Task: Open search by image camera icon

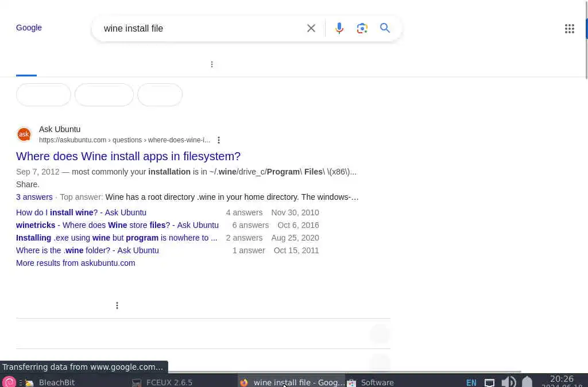Action: click(x=362, y=28)
